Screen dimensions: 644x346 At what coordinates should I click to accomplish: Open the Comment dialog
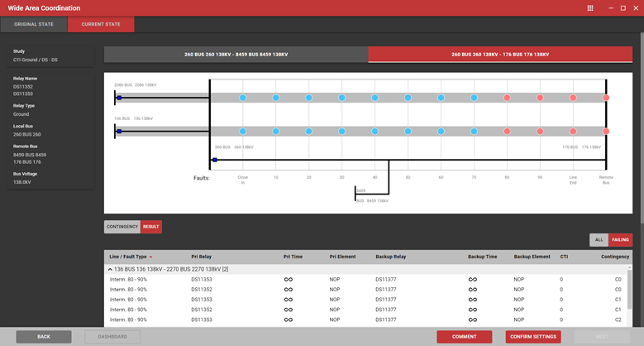pyautogui.click(x=464, y=337)
